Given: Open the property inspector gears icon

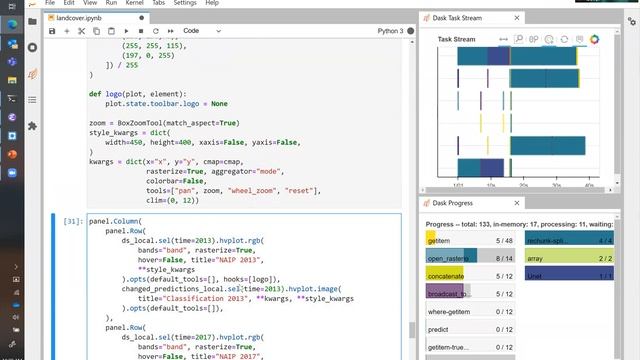Looking at the screenshot, I should pyautogui.click(x=632, y=22).
